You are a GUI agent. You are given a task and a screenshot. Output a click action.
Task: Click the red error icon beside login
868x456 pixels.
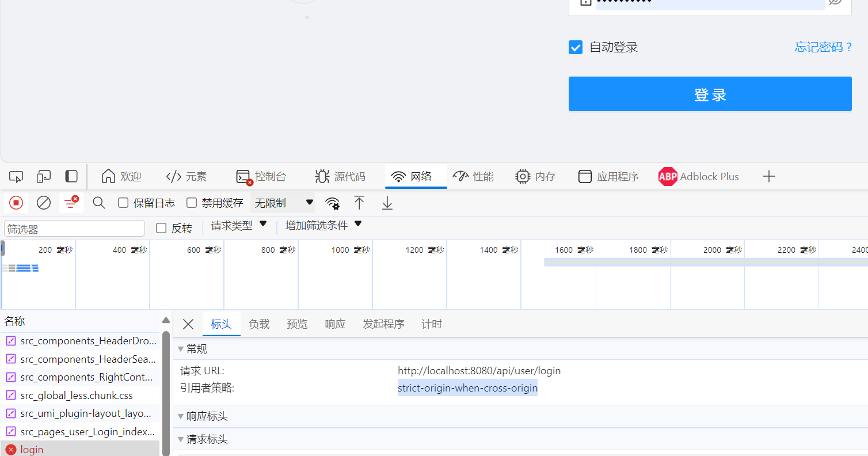click(x=11, y=450)
